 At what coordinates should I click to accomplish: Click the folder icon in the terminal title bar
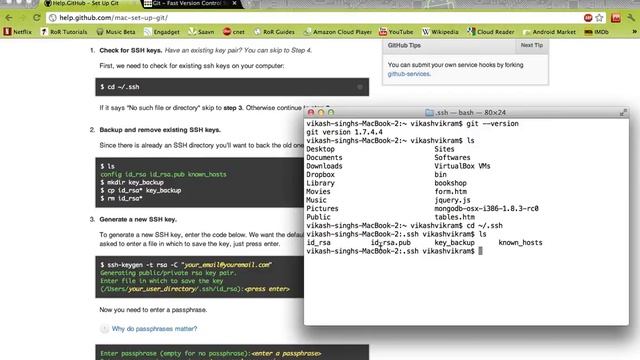click(429, 112)
